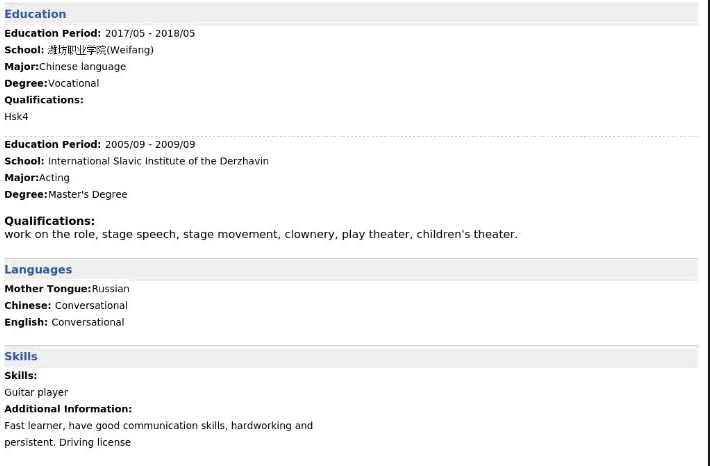710x466 pixels.
Task: Click the Guitar player skill text
Action: coord(36,393)
